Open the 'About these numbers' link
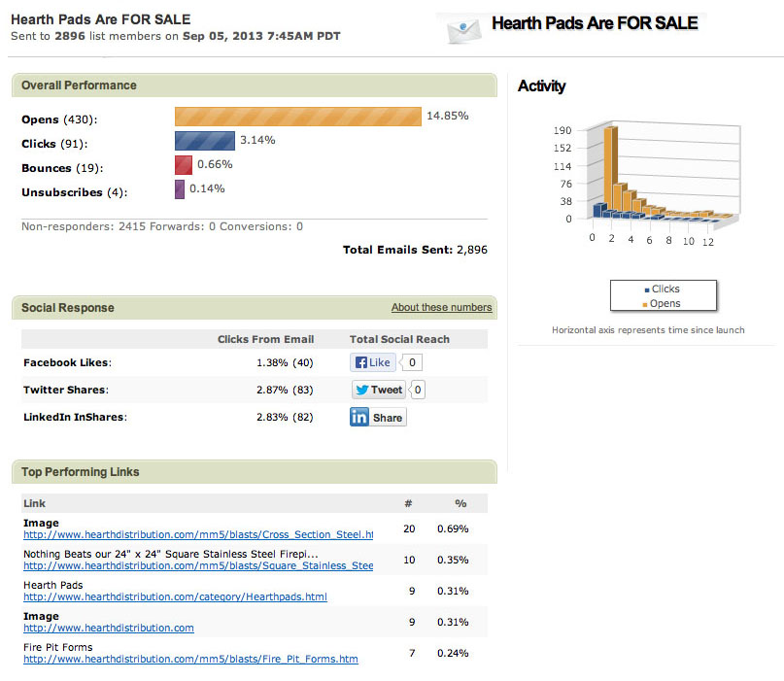Viewport: 784px width, 681px height. tap(441, 308)
